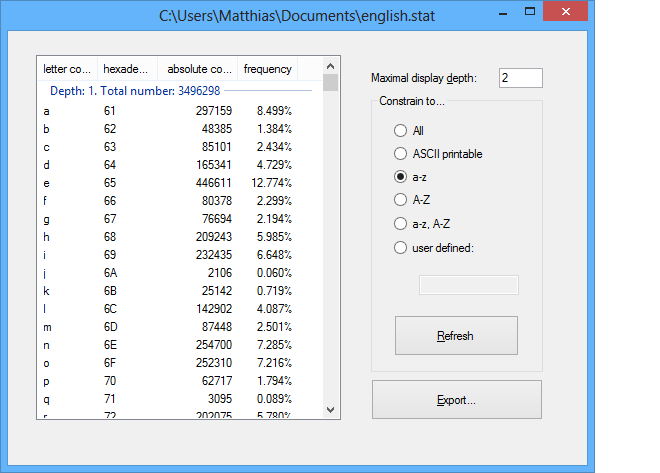The image size is (660, 473).
Task: Sort by the 'letter co...' column header
Action: tap(67, 69)
